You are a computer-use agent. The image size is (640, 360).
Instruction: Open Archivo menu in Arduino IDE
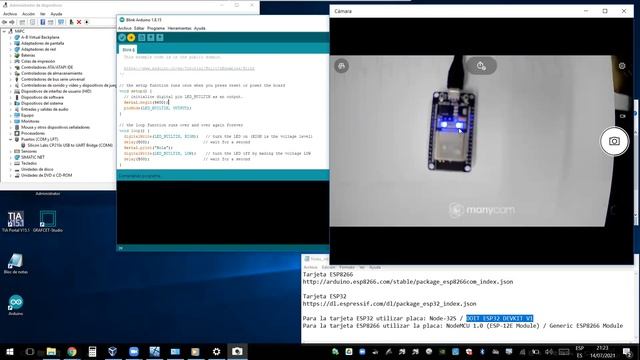124,28
